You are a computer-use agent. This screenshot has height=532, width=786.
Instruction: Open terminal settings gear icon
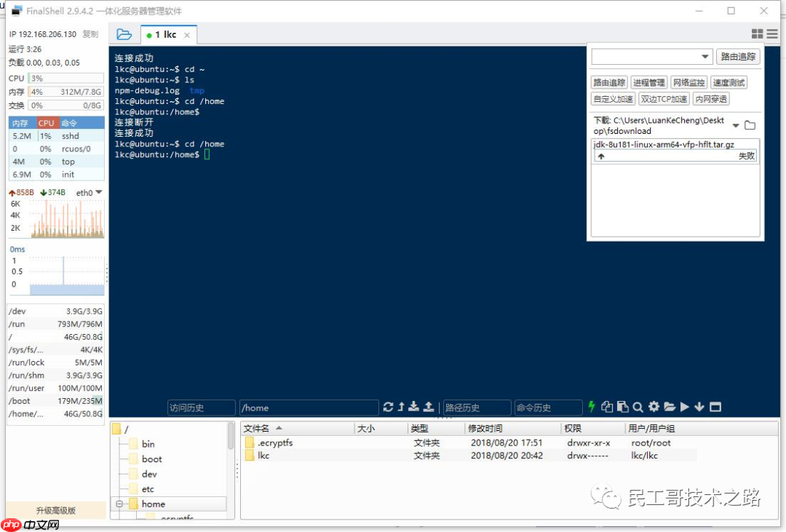coord(654,407)
